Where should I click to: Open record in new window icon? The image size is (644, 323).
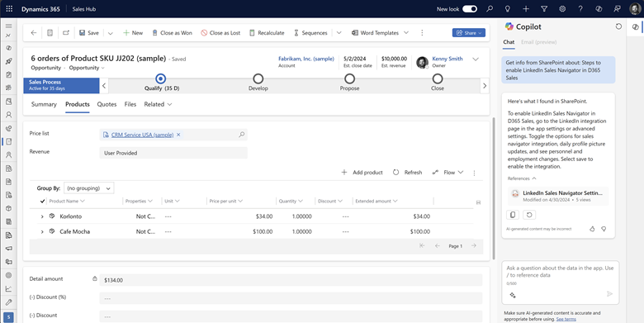tap(66, 33)
